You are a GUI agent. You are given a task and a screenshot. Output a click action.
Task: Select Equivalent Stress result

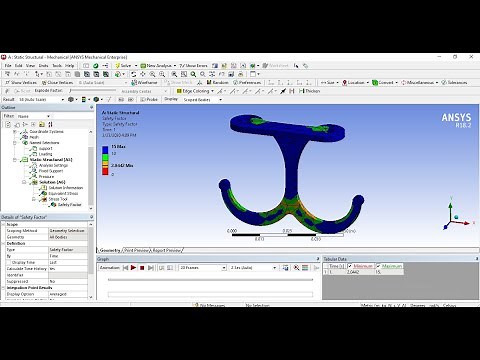(63, 194)
